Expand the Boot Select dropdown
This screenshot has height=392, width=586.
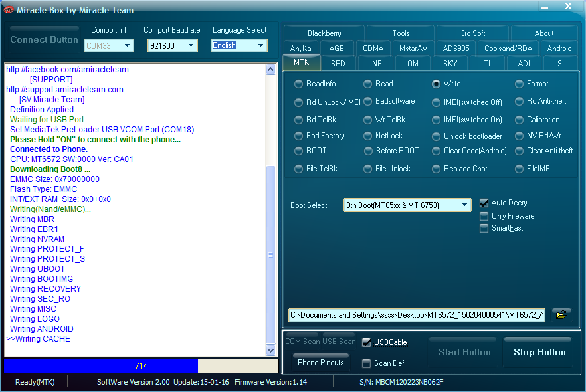tap(464, 205)
